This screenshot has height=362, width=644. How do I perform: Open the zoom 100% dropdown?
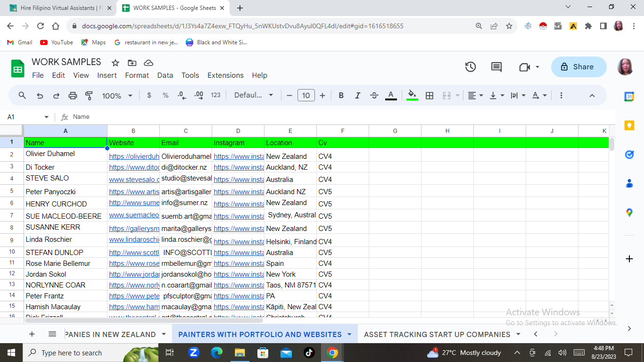117,96
